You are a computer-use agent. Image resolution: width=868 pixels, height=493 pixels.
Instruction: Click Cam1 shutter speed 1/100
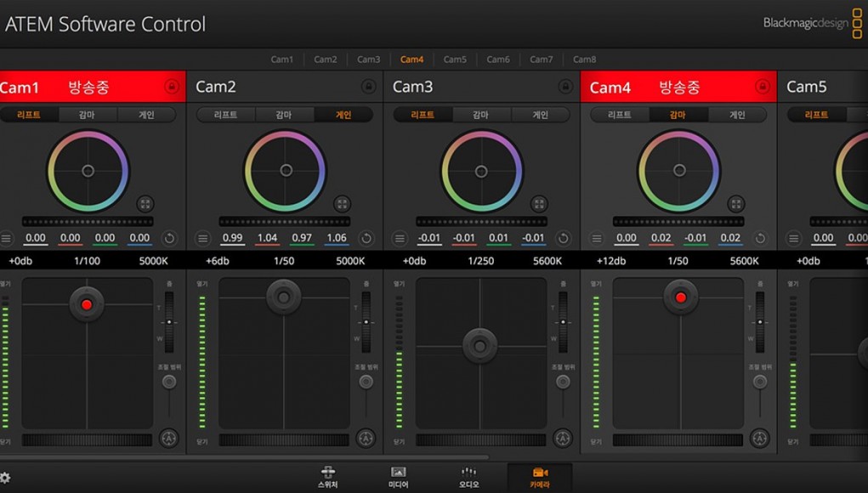pyautogui.click(x=87, y=261)
